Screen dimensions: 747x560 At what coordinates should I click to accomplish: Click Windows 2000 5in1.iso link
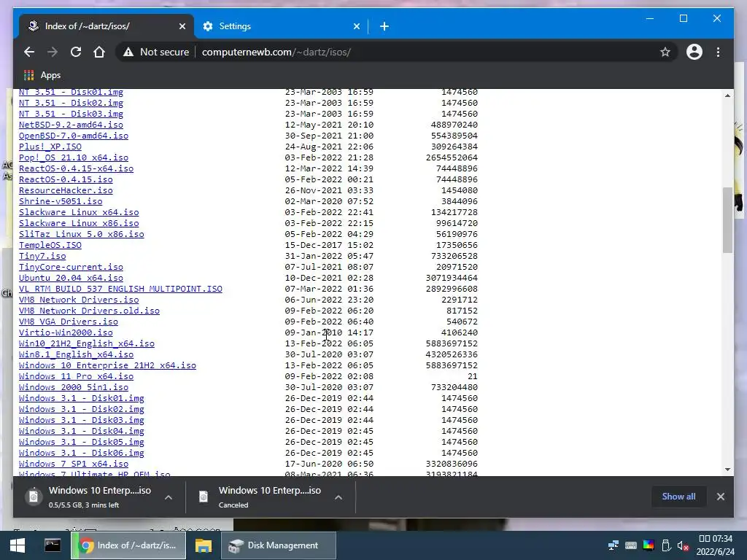(x=74, y=388)
